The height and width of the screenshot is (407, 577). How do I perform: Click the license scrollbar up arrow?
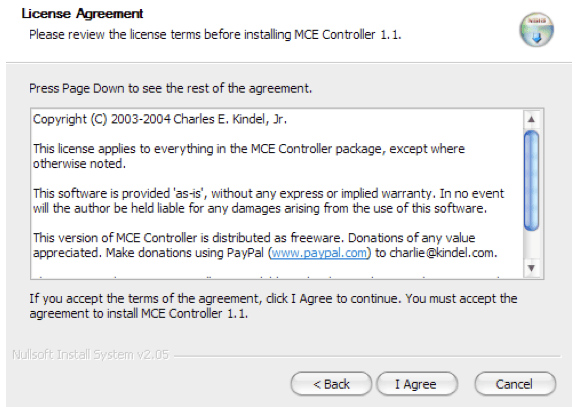(x=531, y=119)
